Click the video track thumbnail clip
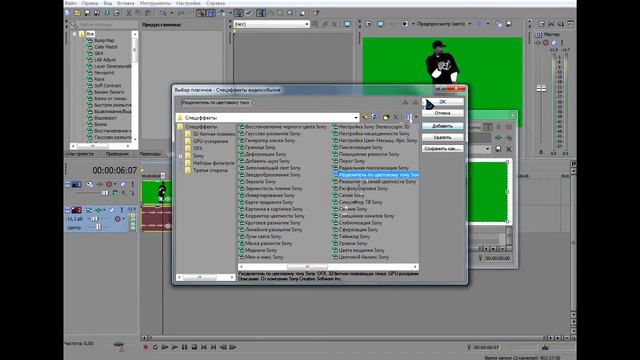Viewport: 640px width, 360px height. [x=156, y=192]
